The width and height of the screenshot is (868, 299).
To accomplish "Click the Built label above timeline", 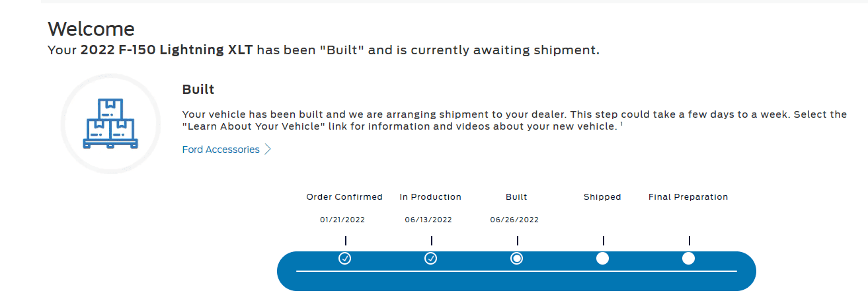I will click(x=516, y=197).
